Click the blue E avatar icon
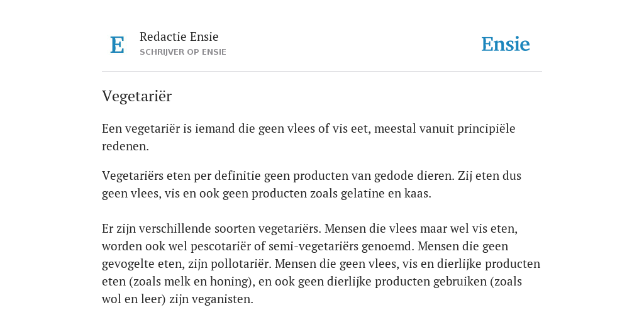 117,45
